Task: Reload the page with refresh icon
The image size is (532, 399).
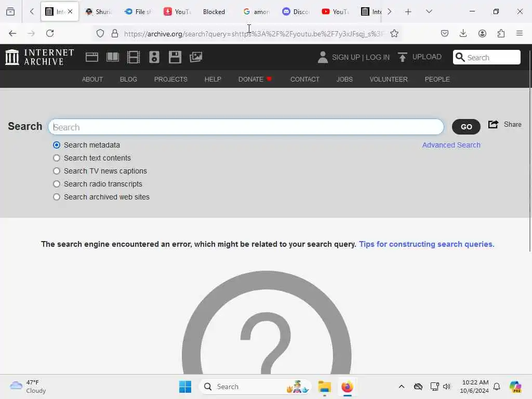Action: [x=50, y=33]
